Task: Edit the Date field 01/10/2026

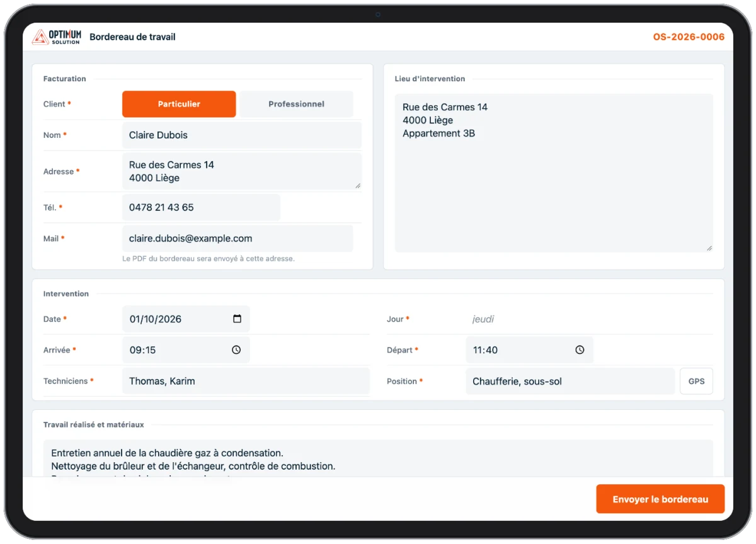Action: [186, 319]
